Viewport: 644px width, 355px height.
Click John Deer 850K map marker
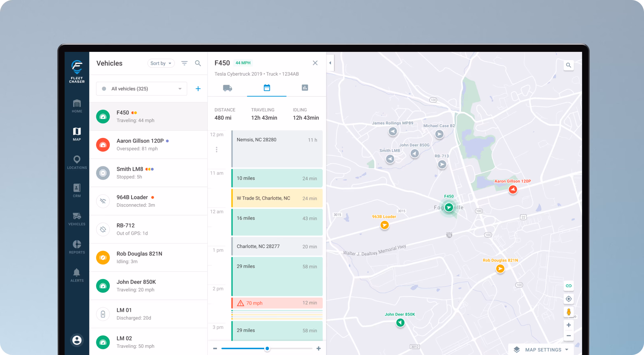400,323
